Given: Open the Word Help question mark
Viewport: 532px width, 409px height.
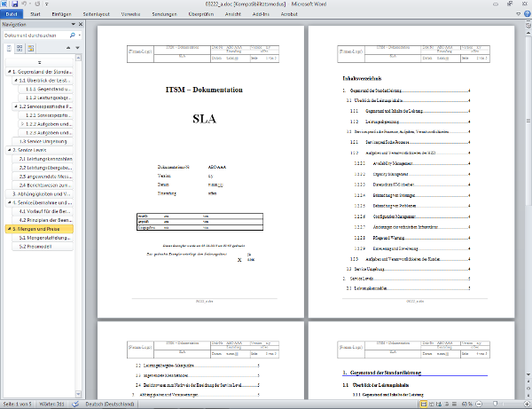Looking at the screenshot, I should 526,15.
